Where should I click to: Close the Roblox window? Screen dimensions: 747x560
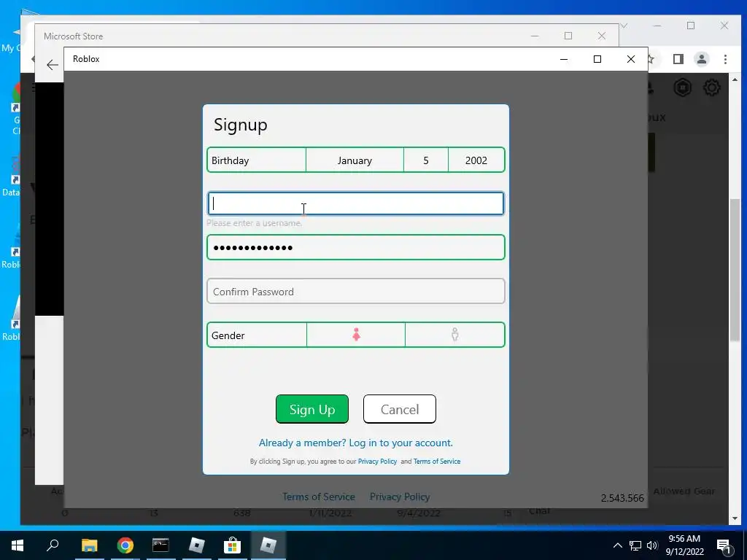pos(631,59)
